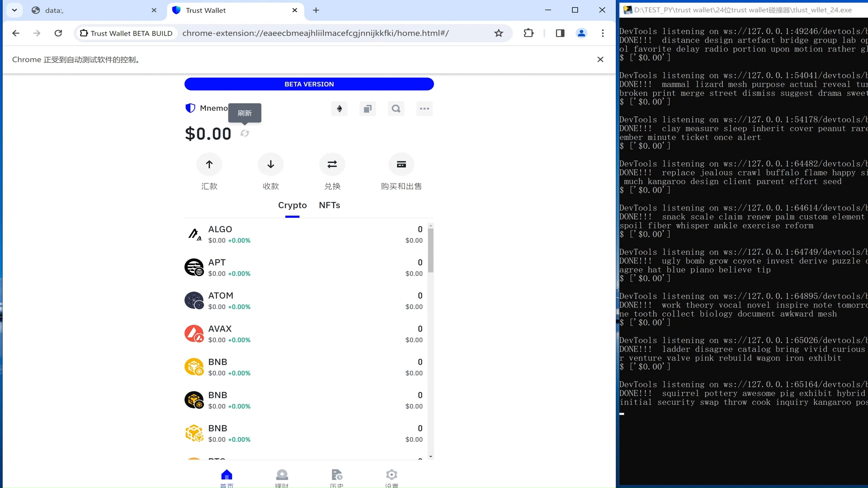Close the data:, browser tab
The height and width of the screenshot is (488, 868).
coord(154,10)
